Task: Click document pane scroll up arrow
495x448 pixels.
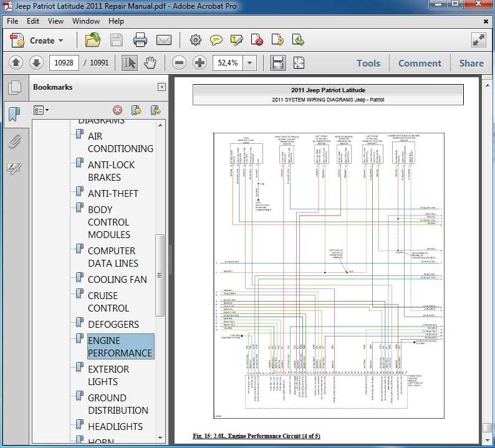Action: click(488, 85)
